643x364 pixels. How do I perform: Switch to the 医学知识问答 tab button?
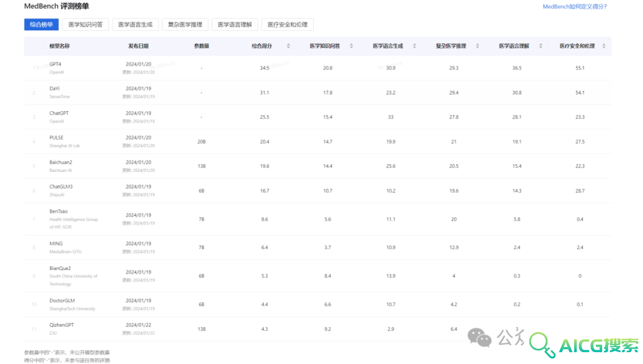[x=85, y=24]
